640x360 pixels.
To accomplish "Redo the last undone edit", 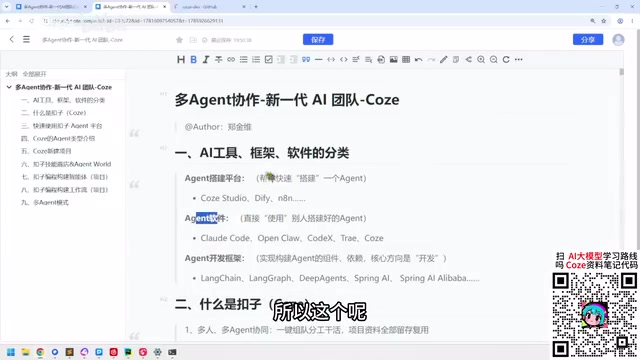I will click(x=431, y=60).
